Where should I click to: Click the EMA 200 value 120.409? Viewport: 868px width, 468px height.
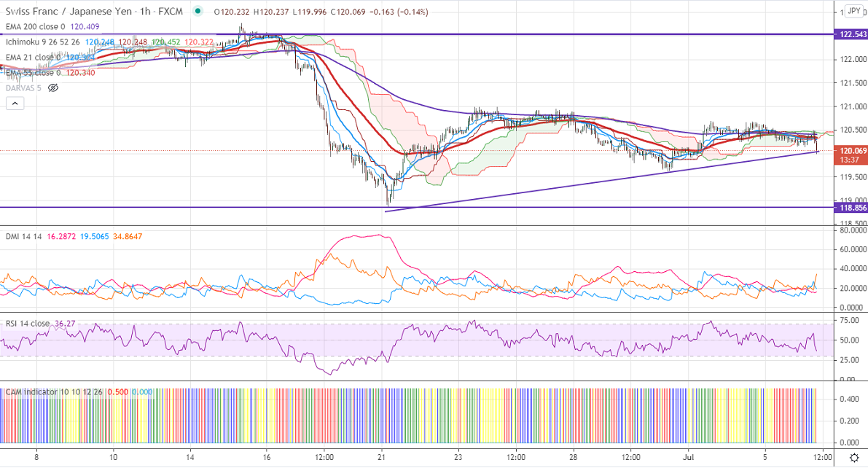tap(85, 26)
